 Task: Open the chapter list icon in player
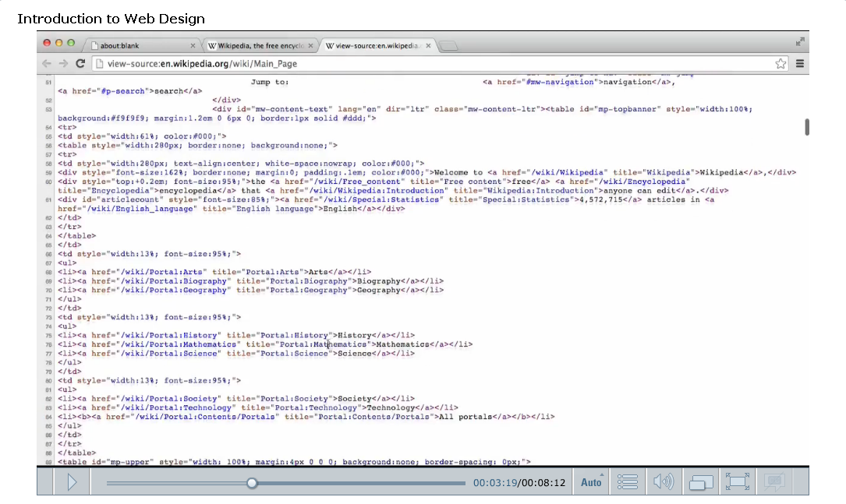(x=627, y=482)
